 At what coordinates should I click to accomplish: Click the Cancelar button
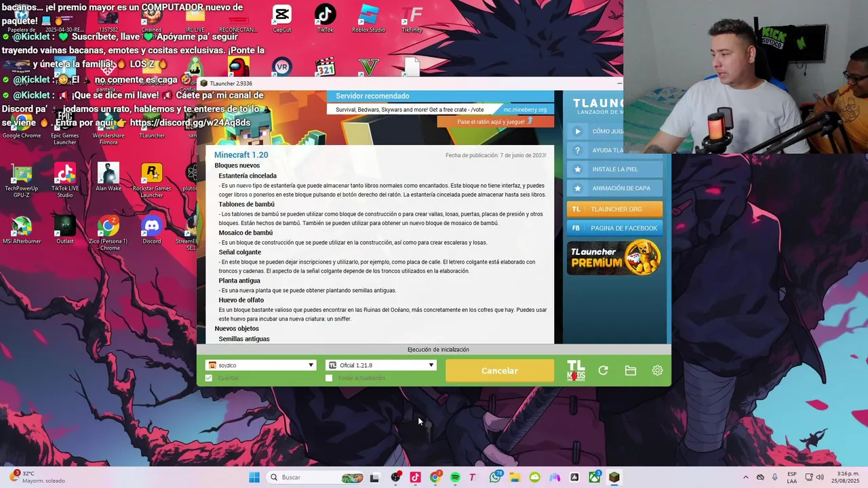tap(500, 371)
